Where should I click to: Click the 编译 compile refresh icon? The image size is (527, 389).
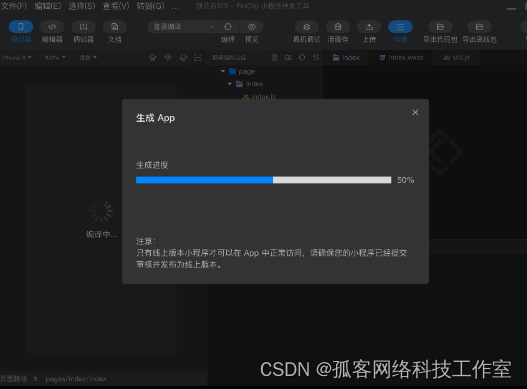tap(228, 27)
